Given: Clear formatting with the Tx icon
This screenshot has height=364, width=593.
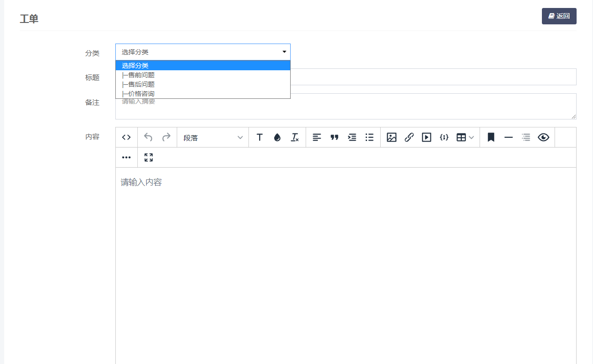Looking at the screenshot, I should pos(294,137).
